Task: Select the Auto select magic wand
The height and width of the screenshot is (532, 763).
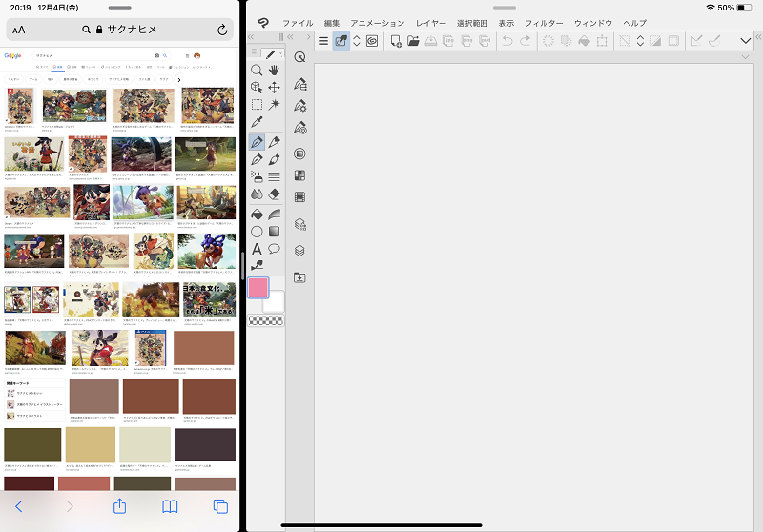Action: point(274,105)
